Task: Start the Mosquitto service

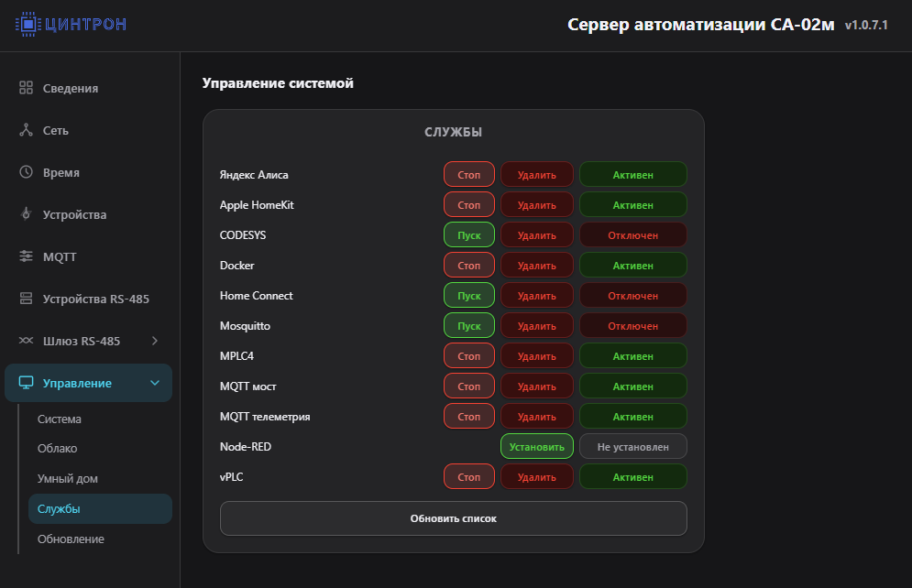Action: click(468, 325)
